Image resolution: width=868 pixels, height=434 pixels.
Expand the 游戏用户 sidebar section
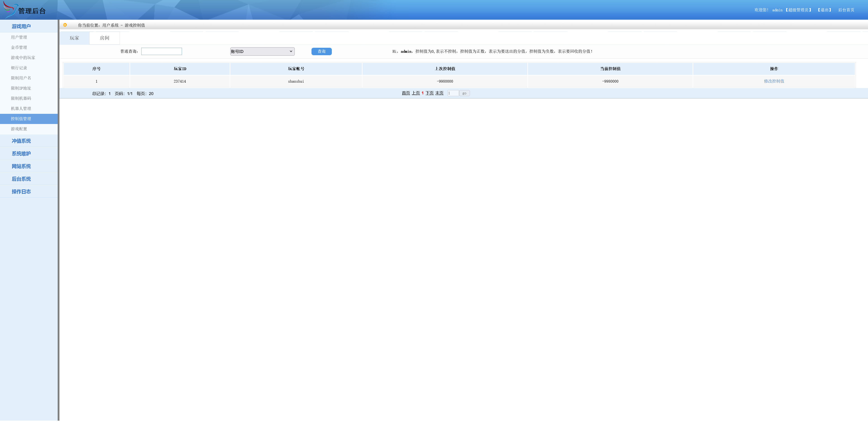29,26
